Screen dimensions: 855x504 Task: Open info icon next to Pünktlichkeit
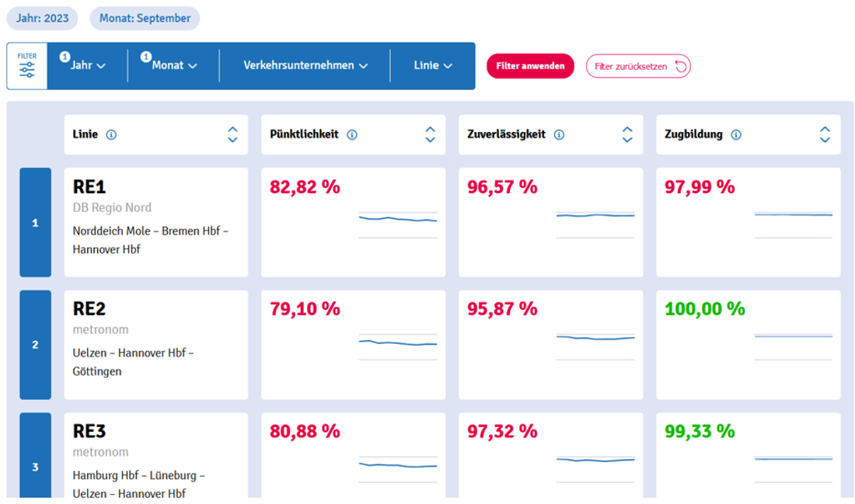(352, 134)
